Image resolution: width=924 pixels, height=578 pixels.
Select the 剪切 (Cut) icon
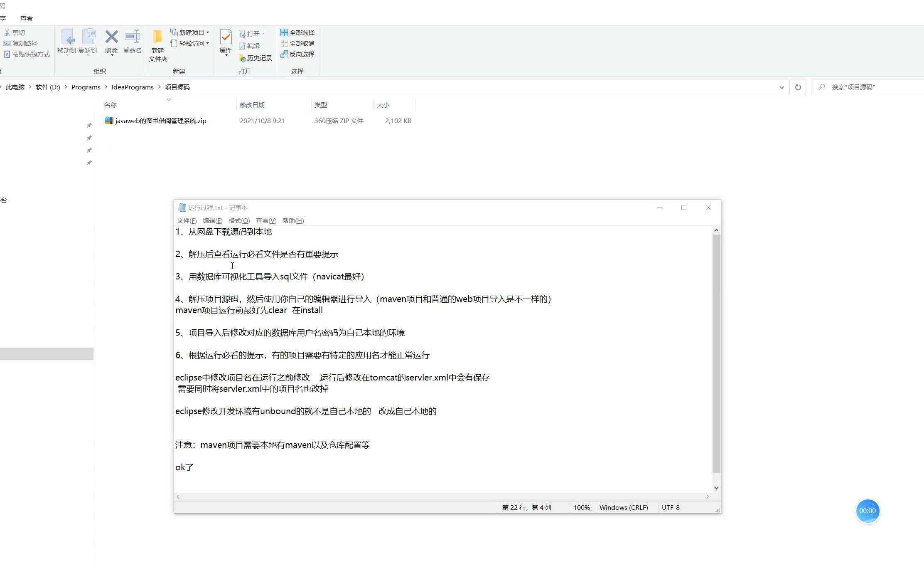pyautogui.click(x=15, y=32)
